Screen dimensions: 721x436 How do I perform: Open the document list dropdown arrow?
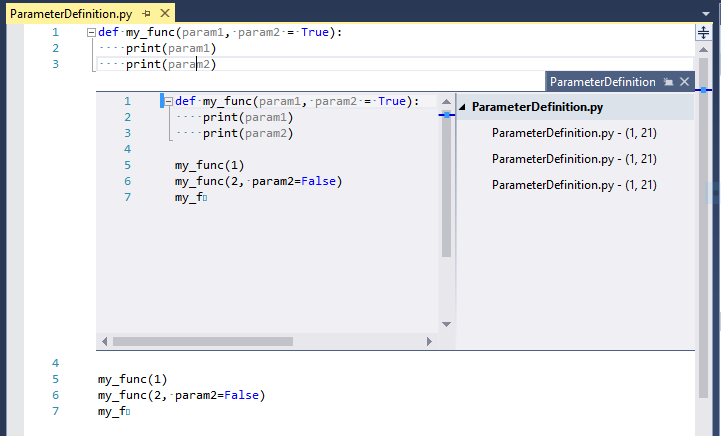[706, 14]
